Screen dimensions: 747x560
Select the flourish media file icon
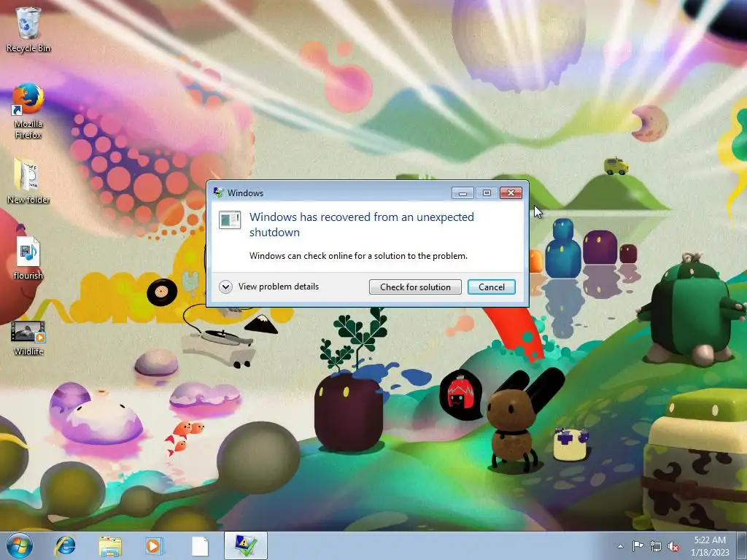click(x=28, y=257)
